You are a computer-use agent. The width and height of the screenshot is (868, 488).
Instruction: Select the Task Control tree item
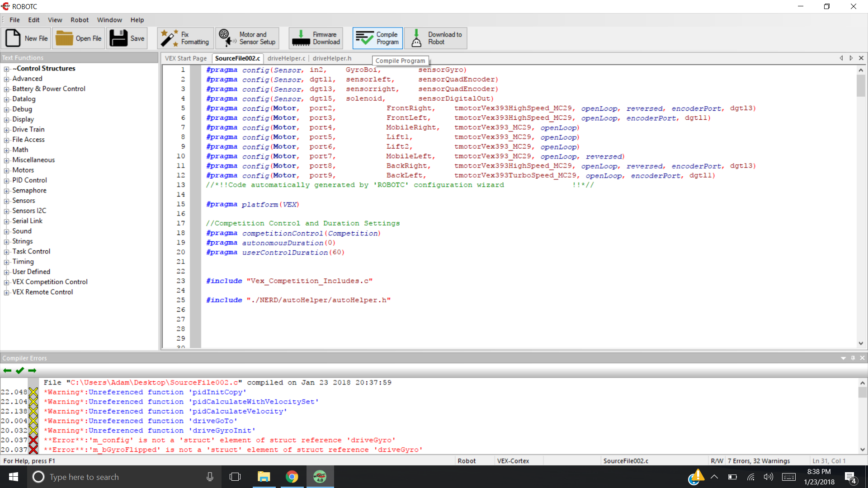tap(31, 251)
